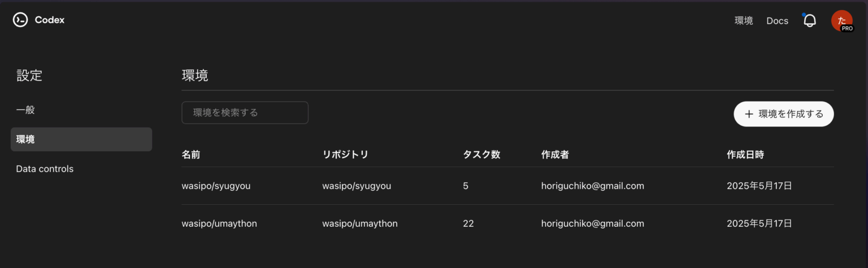This screenshot has width=868, height=268.
Task: Open the notifications bell
Action: click(810, 21)
